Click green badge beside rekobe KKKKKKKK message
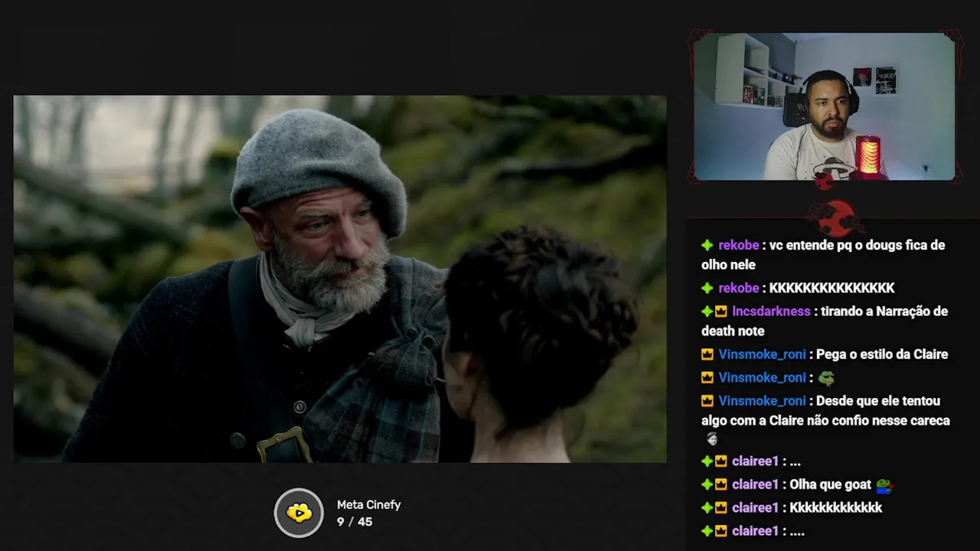The height and width of the screenshot is (551, 980). [x=707, y=289]
